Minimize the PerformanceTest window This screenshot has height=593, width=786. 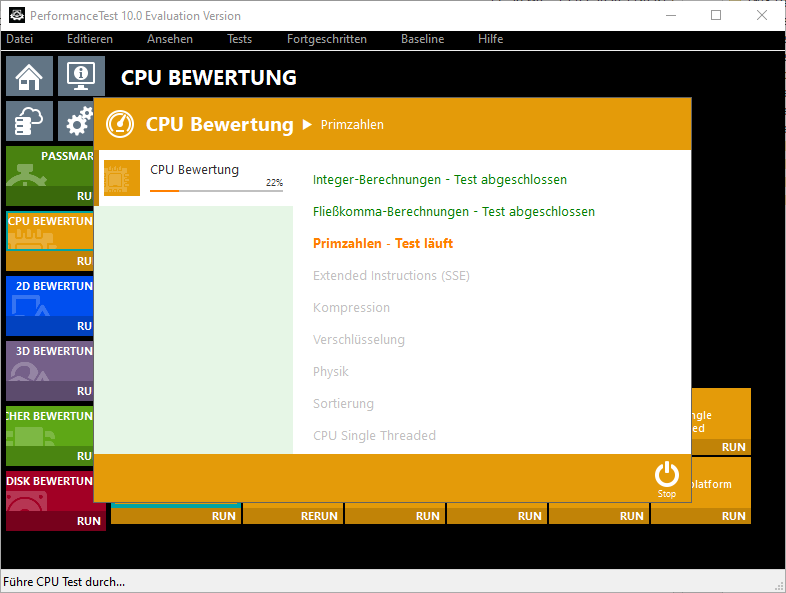tap(671, 16)
